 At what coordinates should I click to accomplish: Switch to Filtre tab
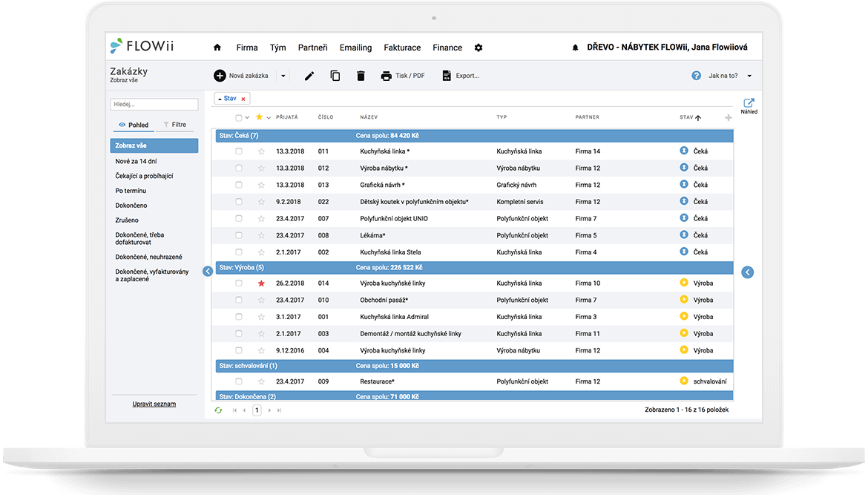176,125
